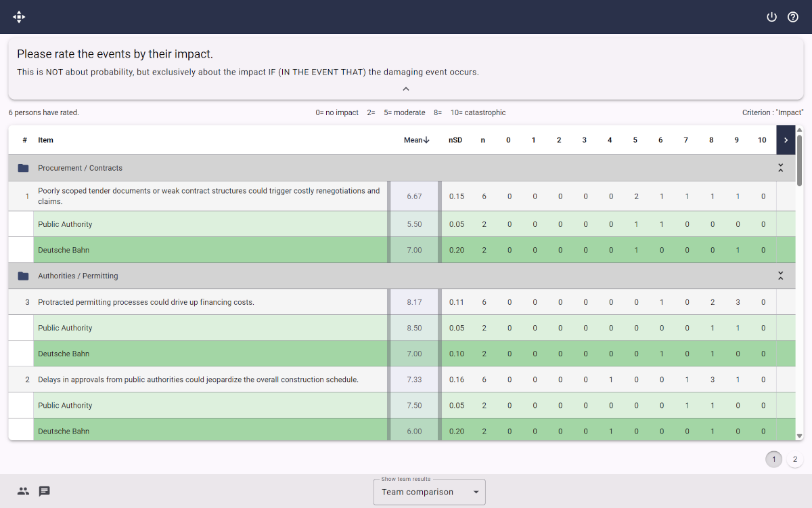Click the n column header

pyautogui.click(x=482, y=140)
